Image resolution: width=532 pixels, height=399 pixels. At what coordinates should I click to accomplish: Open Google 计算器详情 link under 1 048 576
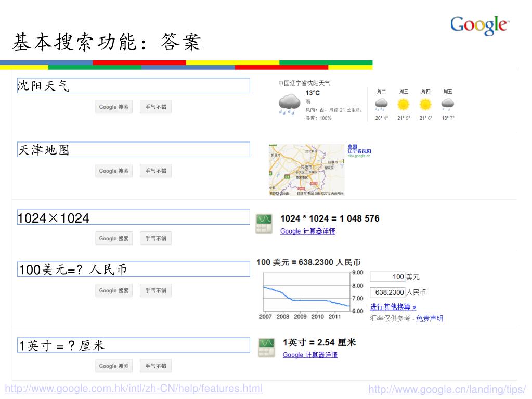308,231
